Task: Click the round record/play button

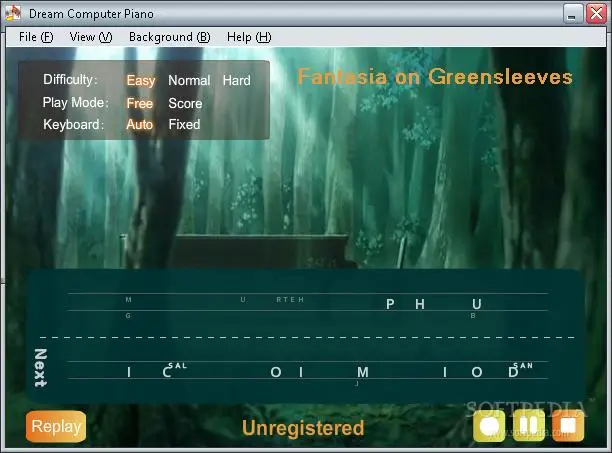Action: point(489,426)
